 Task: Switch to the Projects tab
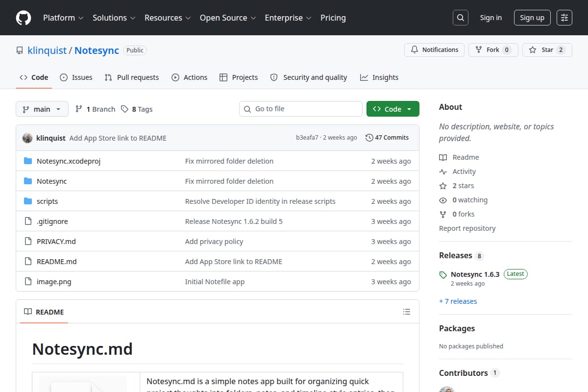[239, 77]
